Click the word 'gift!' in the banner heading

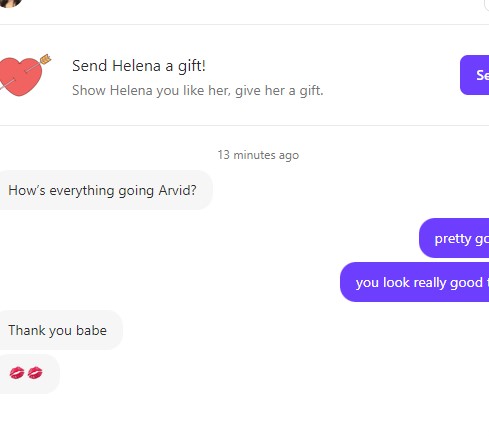pos(192,66)
